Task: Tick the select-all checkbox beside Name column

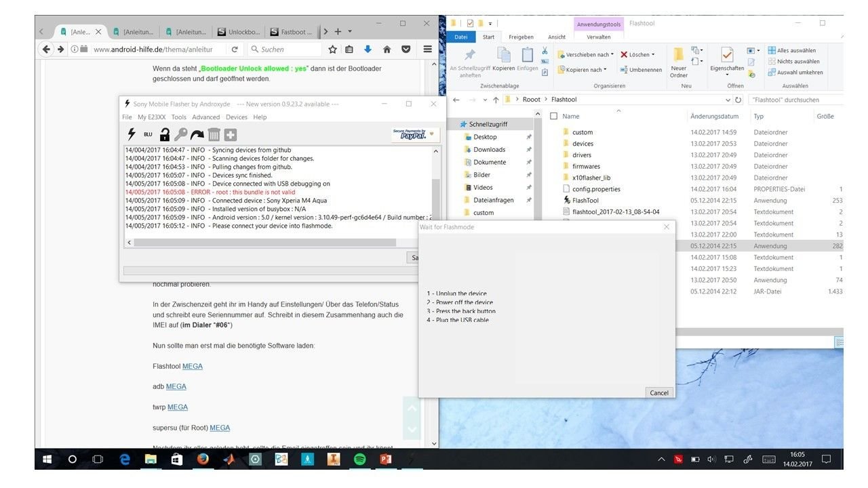Action: coord(553,116)
